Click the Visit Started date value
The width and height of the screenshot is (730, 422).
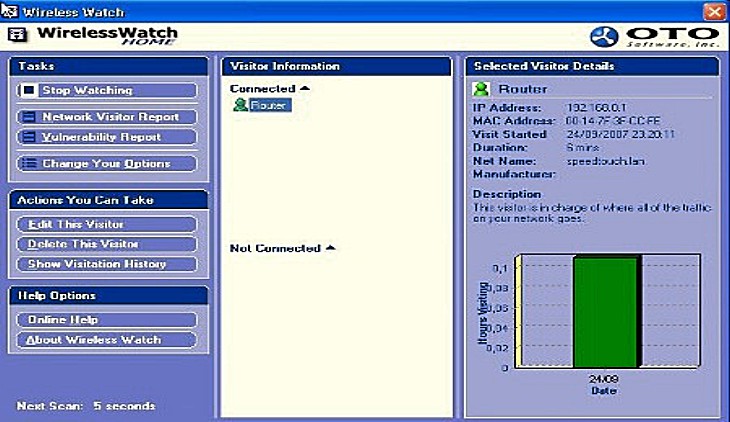point(620,134)
